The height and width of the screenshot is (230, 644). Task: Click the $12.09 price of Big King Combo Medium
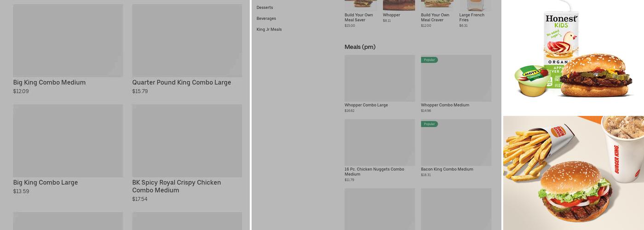(x=21, y=91)
